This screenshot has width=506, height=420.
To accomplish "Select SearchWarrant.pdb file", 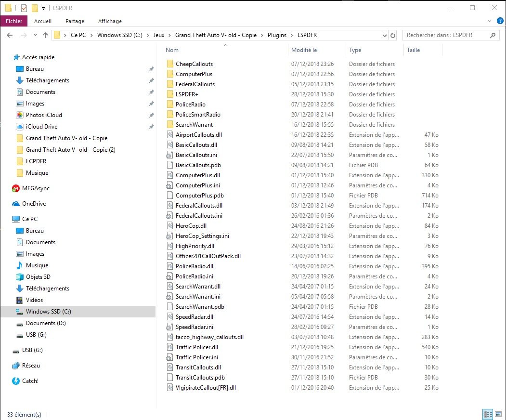I will tap(200, 307).
